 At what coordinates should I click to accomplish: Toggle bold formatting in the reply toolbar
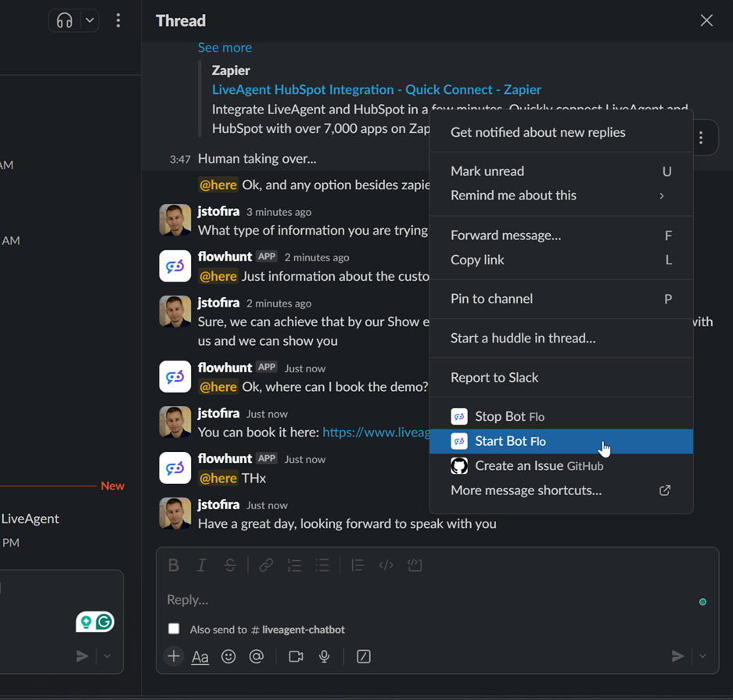(173, 565)
